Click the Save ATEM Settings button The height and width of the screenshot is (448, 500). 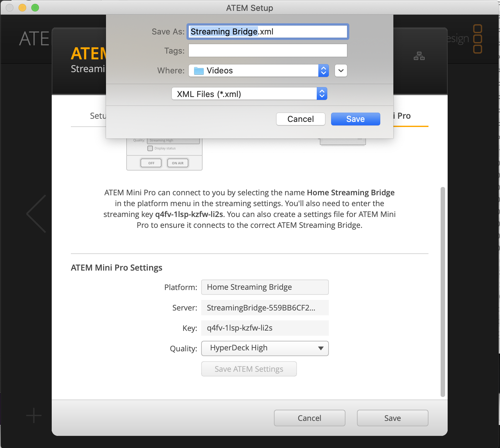(249, 369)
